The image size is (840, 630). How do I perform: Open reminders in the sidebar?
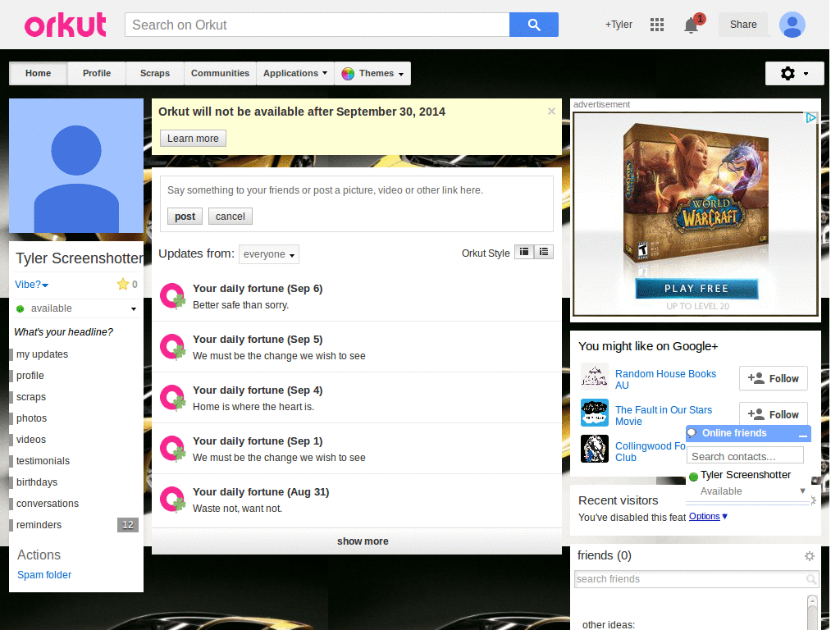(39, 525)
